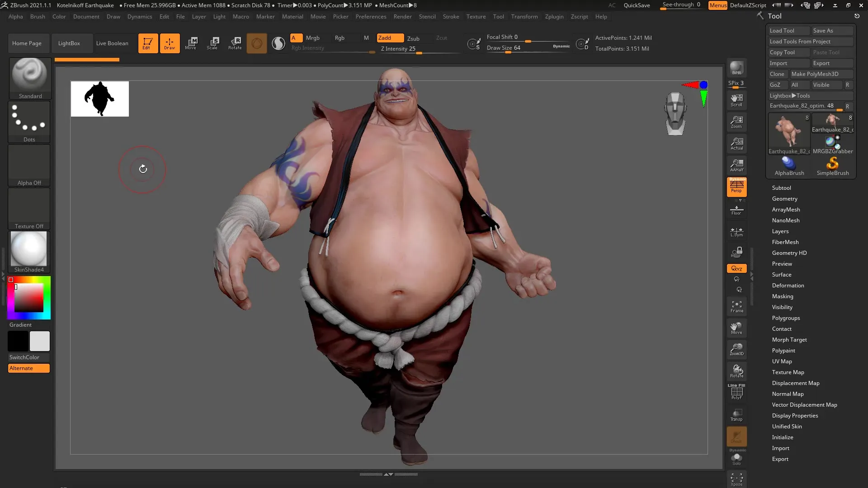Select the Move gizmo icon
This screenshot has height=488, width=868.
[191, 43]
